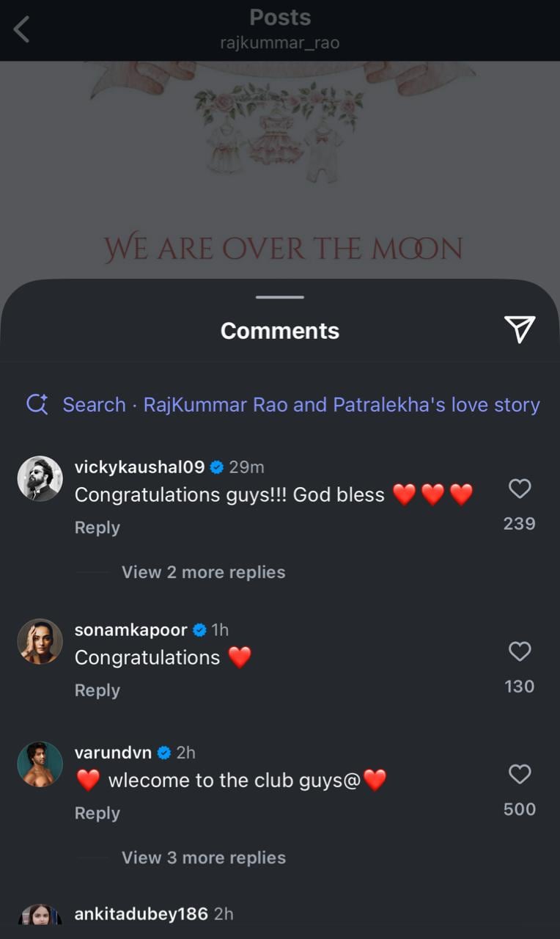560x939 pixels.
Task: Reply to vickykaushal09's comment
Action: click(x=97, y=527)
